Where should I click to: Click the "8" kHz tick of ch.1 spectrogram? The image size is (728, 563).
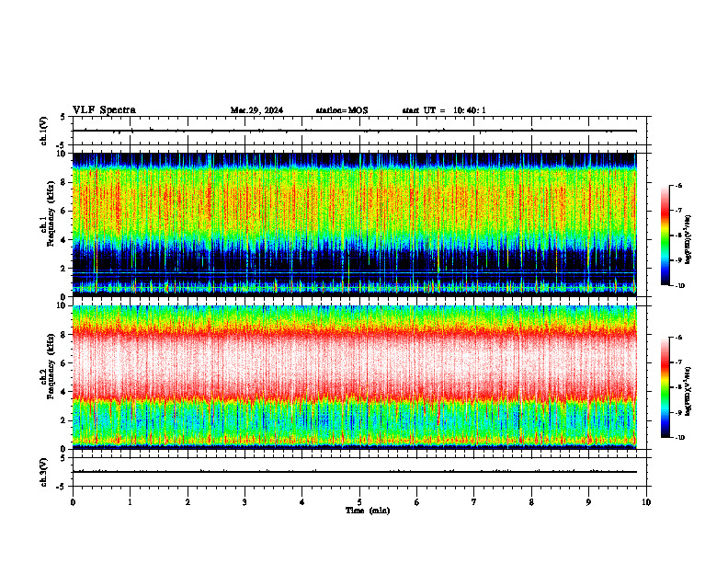pyautogui.click(x=64, y=182)
